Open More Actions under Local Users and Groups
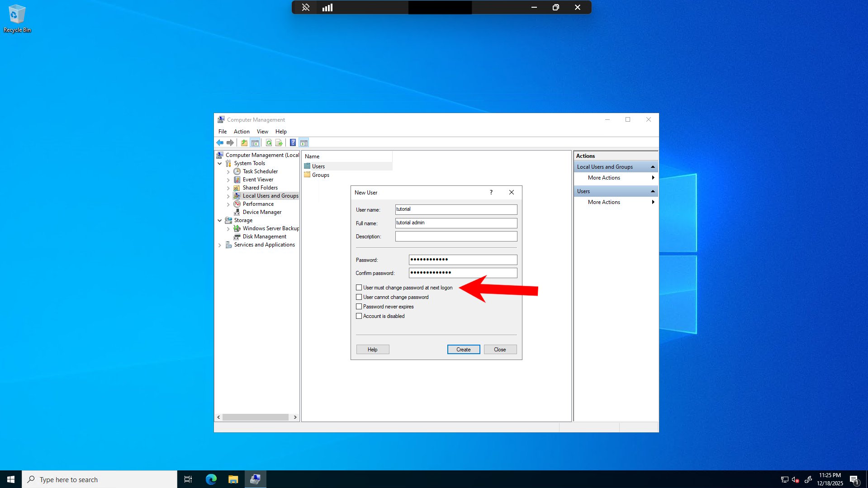The height and width of the screenshot is (488, 868). (616, 178)
